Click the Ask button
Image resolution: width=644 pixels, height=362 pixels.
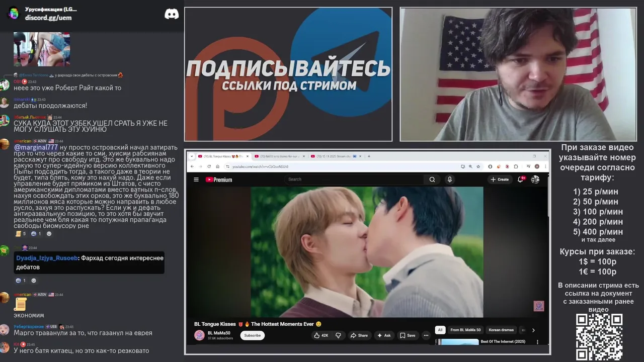click(384, 335)
